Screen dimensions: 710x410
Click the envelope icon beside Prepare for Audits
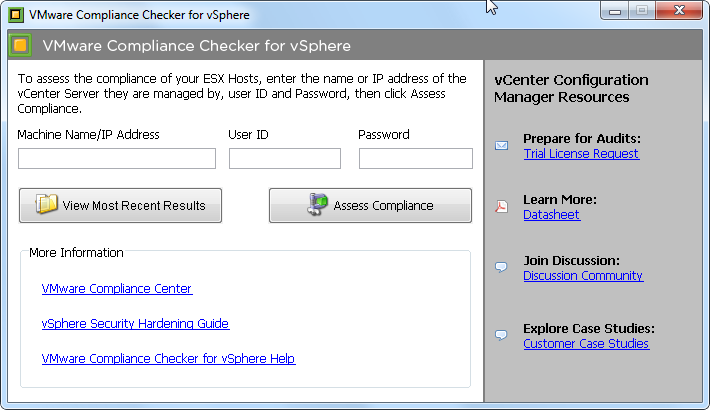(x=501, y=145)
